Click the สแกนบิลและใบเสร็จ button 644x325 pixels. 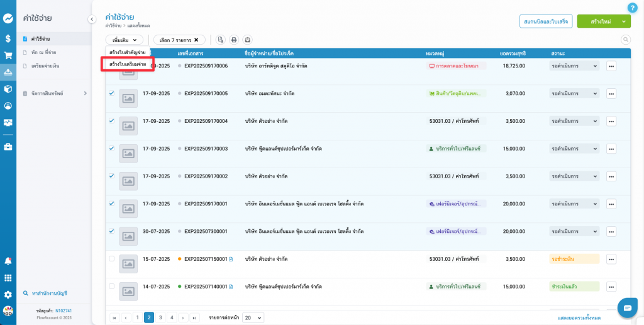point(546,21)
